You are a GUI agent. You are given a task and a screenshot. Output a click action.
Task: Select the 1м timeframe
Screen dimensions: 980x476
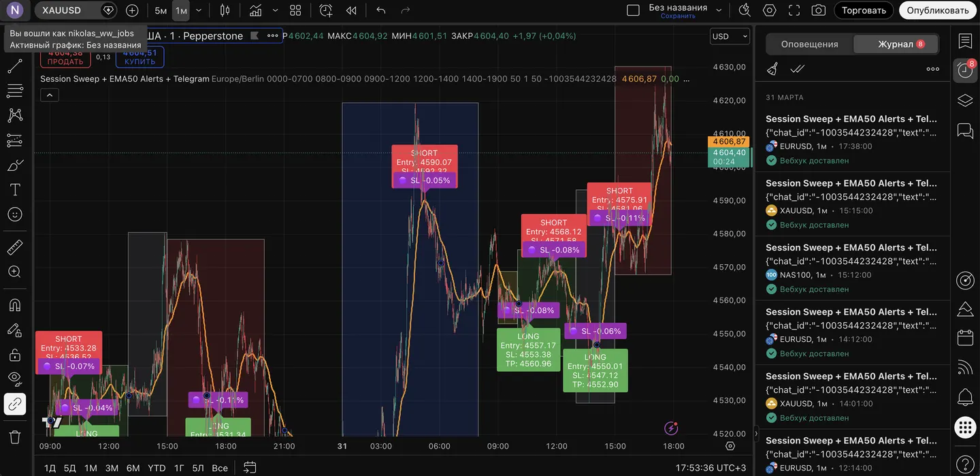tap(181, 10)
